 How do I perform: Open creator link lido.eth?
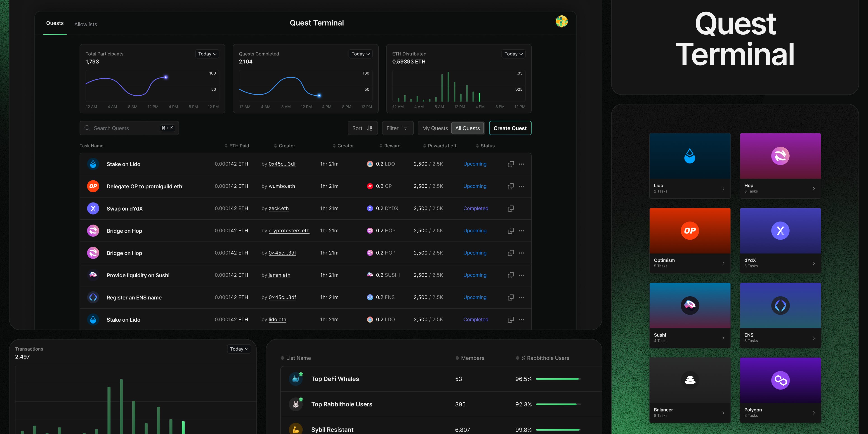[x=277, y=320]
